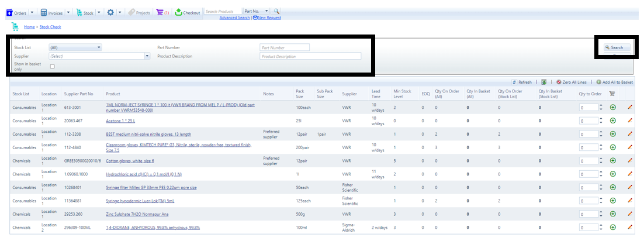Open the shopping basket icon showing (1)
Viewport: 644px width, 241px height.
pos(162,13)
